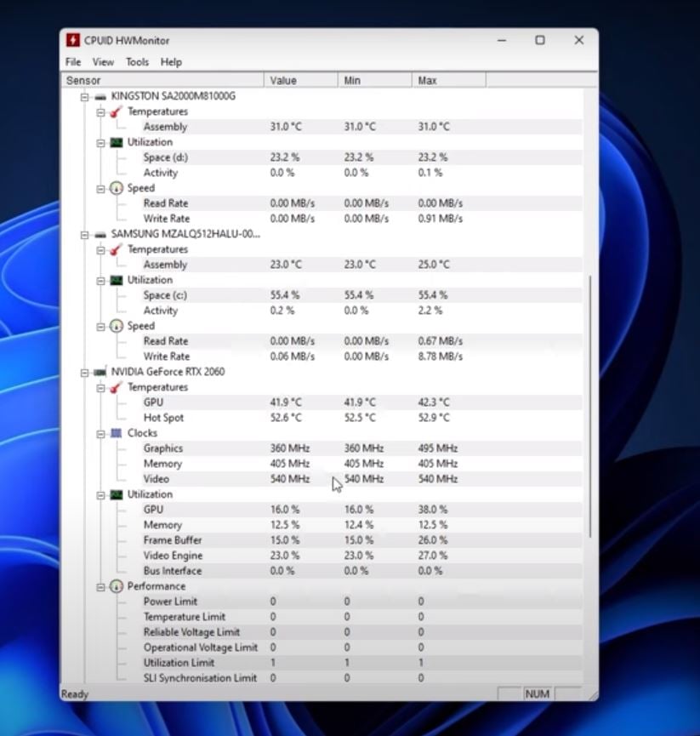700x736 pixels.
Task: Click the 0.91 MB/s Kingston max write value
Action: point(440,219)
